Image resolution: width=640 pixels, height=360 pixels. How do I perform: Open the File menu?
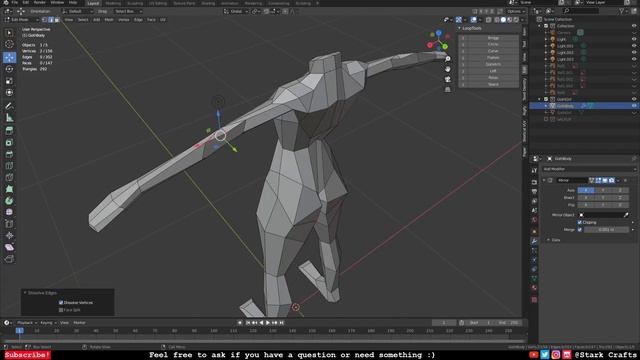14,2
